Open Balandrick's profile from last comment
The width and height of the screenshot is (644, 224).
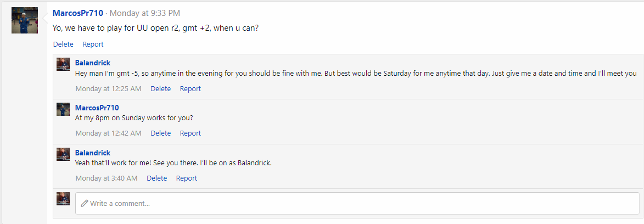pos(92,153)
